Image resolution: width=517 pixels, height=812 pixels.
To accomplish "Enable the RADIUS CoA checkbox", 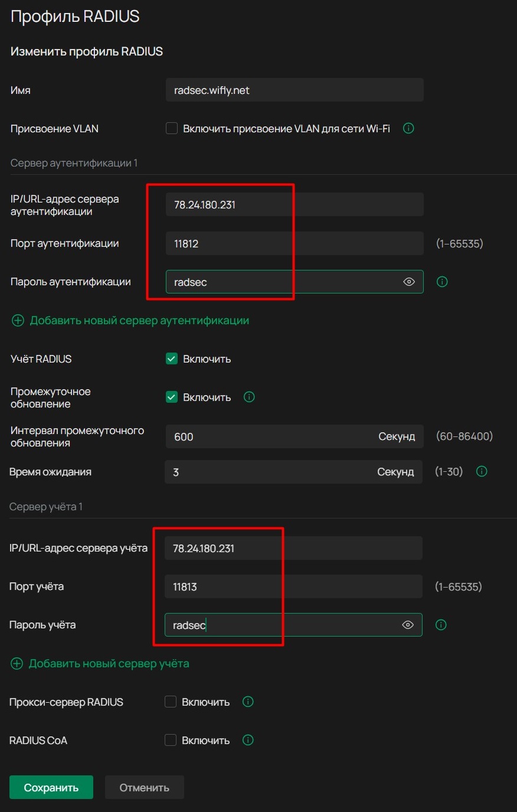I will (x=171, y=740).
